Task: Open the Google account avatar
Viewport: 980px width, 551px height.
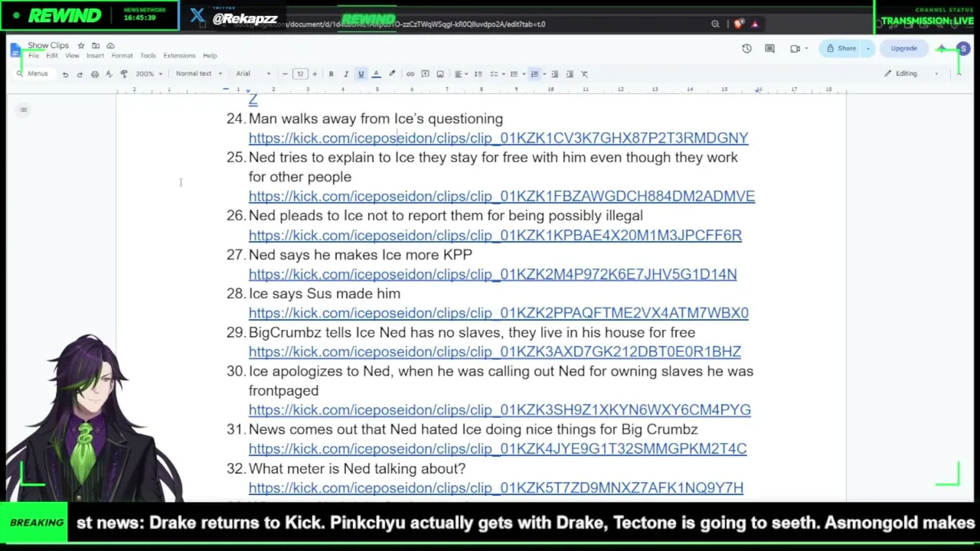Action: (x=963, y=49)
